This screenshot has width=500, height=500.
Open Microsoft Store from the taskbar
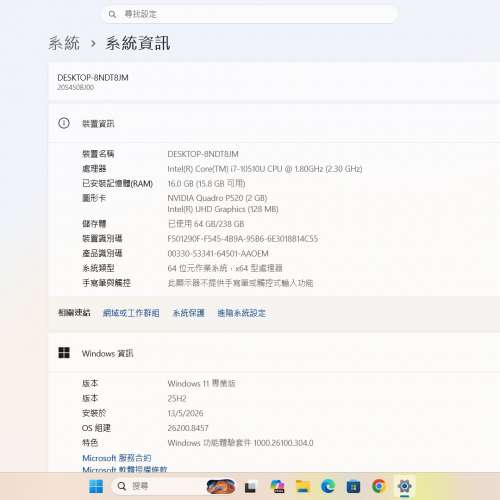click(353, 487)
